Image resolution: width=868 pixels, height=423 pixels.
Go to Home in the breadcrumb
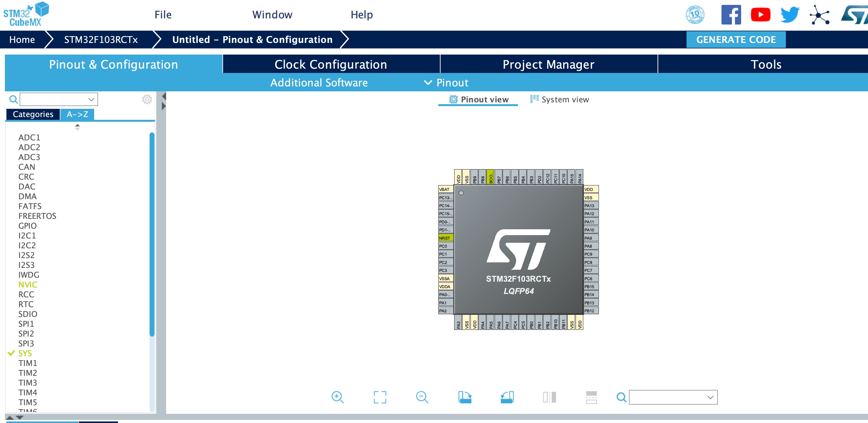pyautogui.click(x=22, y=40)
